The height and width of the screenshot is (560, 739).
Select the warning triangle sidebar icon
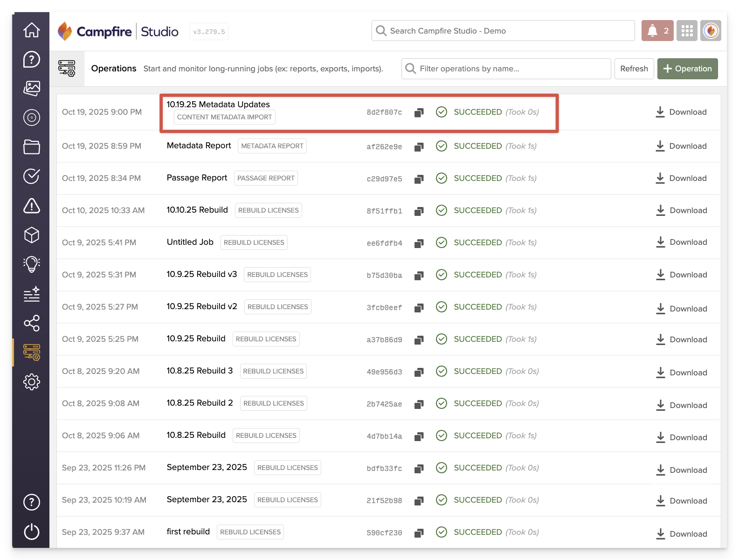pyautogui.click(x=31, y=206)
